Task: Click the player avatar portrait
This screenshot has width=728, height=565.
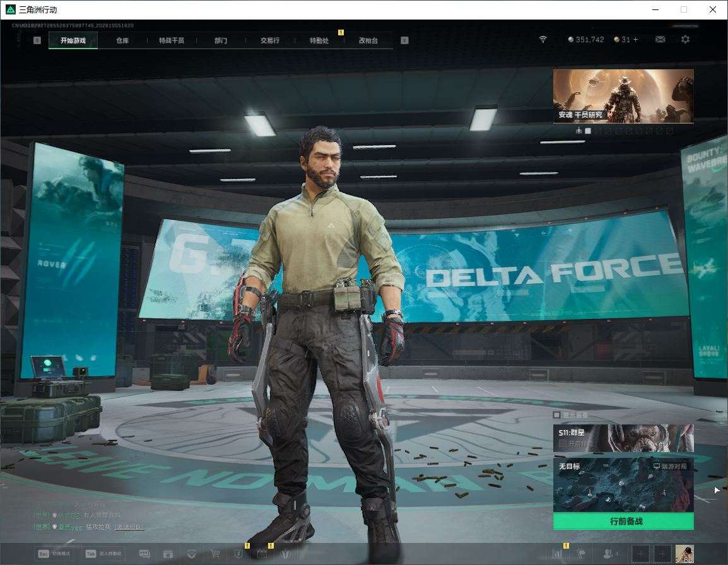Action: pos(684,554)
